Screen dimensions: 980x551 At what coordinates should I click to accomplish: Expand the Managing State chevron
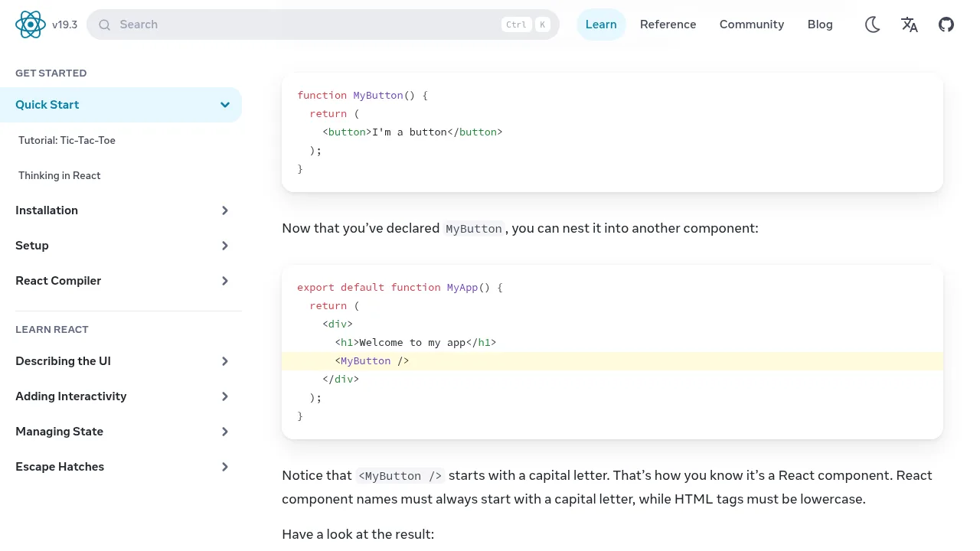[x=225, y=432]
